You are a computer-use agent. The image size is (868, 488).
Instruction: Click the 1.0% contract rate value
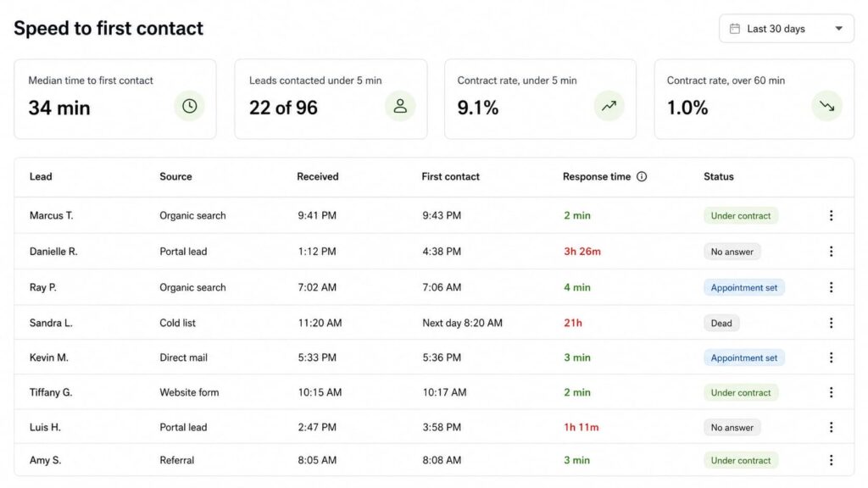pyautogui.click(x=687, y=108)
